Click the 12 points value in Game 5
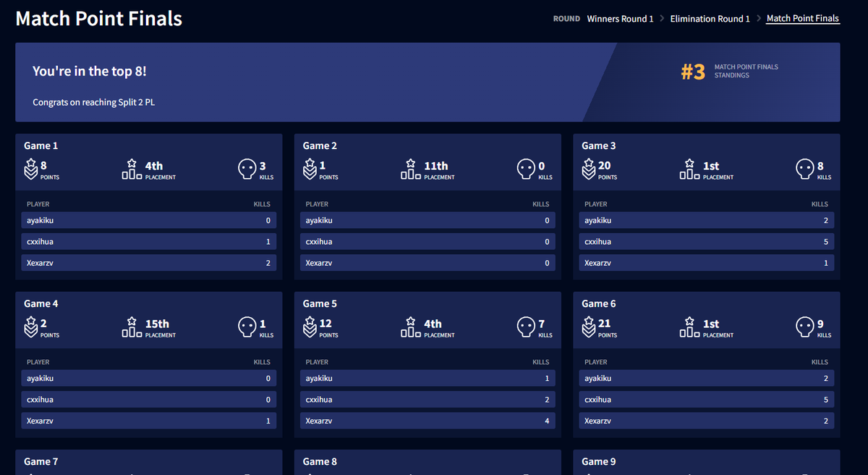Image resolution: width=868 pixels, height=475 pixels. (325, 324)
